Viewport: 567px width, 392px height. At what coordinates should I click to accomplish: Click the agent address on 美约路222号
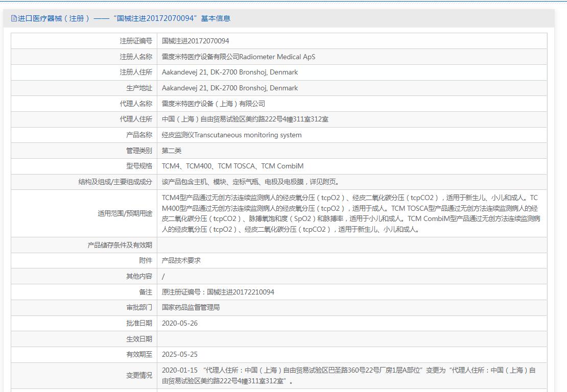click(245, 119)
